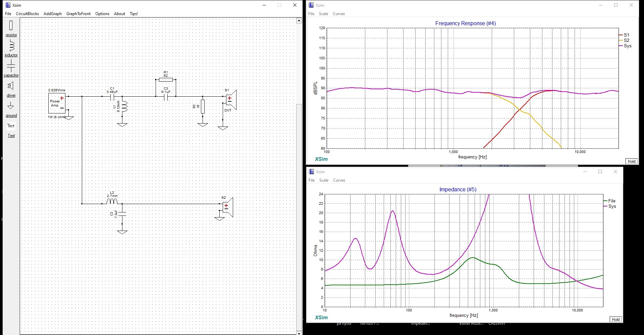Click ground symbol under capacitor C2

point(122,232)
